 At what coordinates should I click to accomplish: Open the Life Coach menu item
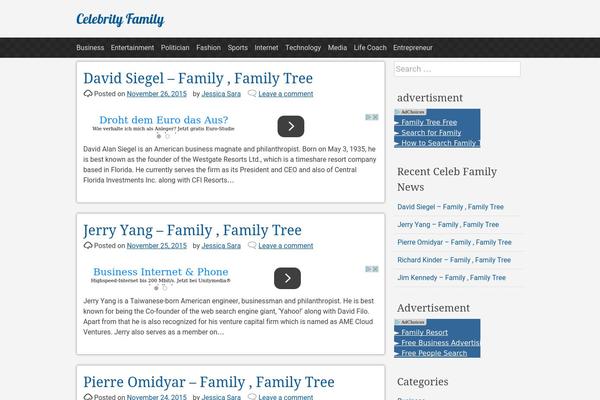[x=370, y=48]
